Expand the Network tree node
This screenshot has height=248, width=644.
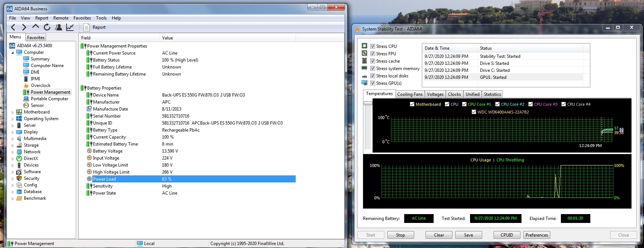13,152
